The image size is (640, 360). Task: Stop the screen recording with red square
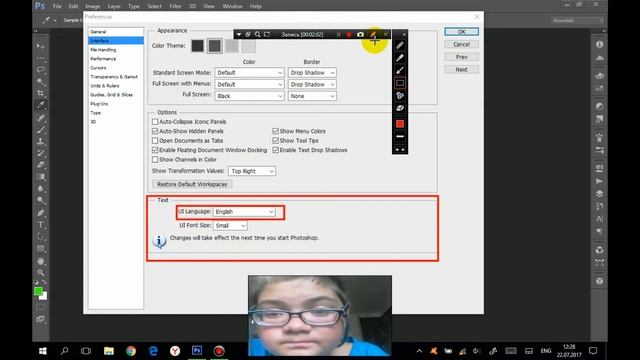349,34
